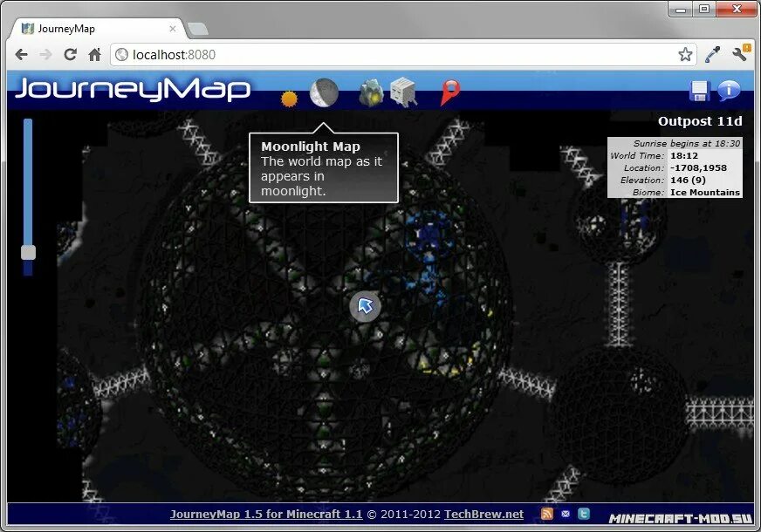Click the Outpost 11d world name
761x532 pixels.
pos(700,121)
